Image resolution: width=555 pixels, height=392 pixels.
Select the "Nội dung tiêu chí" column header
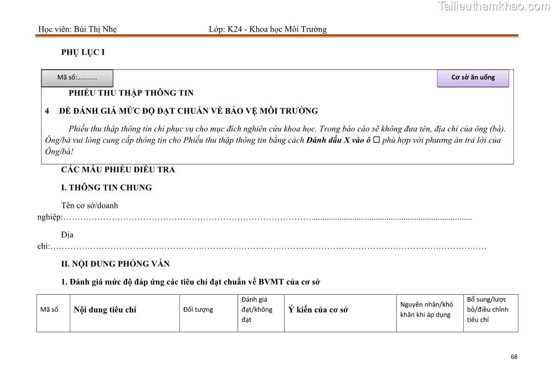[x=105, y=310]
